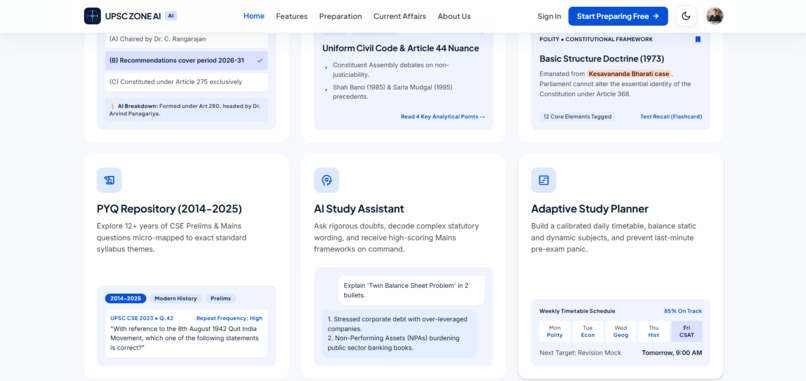The height and width of the screenshot is (381, 806).
Task: Open Read 4 Key Analytical Points link
Action: pos(443,117)
